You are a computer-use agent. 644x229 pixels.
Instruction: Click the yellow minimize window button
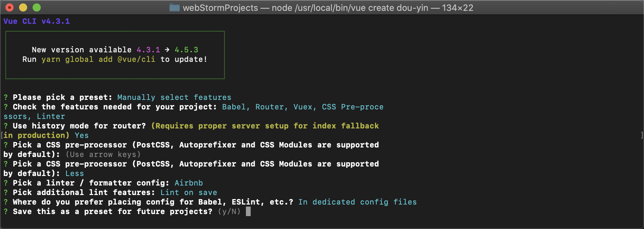(23, 7)
